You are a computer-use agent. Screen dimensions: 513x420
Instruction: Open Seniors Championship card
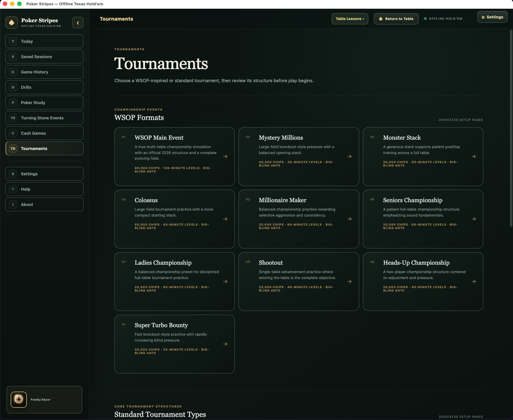(x=423, y=219)
